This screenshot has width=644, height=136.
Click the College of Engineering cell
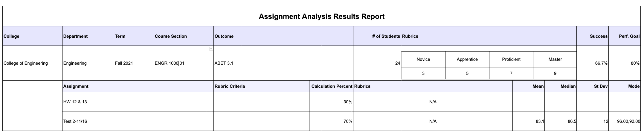pyautogui.click(x=26, y=63)
